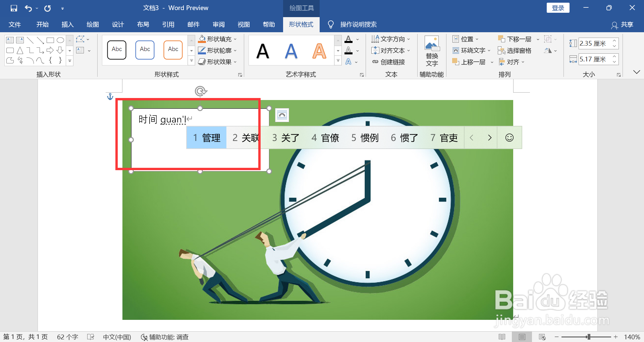This screenshot has height=342, width=644.
Task: Select Print Layout view toggle
Action: (x=522, y=337)
